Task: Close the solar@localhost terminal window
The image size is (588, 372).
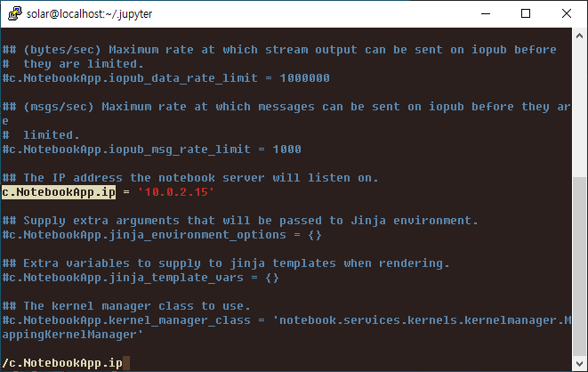Action: (x=567, y=14)
